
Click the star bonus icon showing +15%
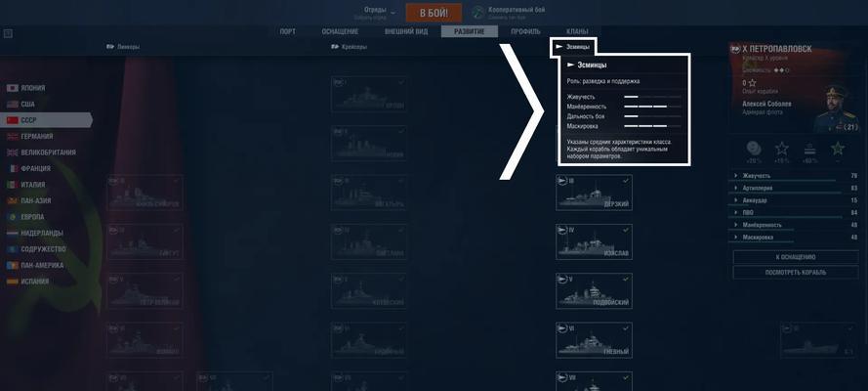pyautogui.click(x=782, y=149)
